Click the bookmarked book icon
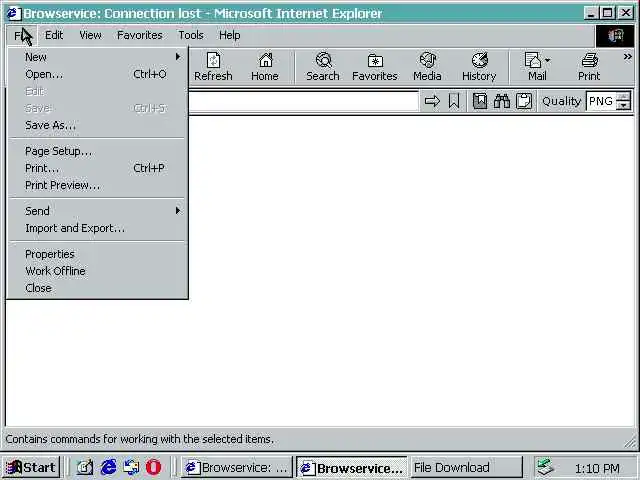Viewport: 640px width, 480px height. [480, 101]
